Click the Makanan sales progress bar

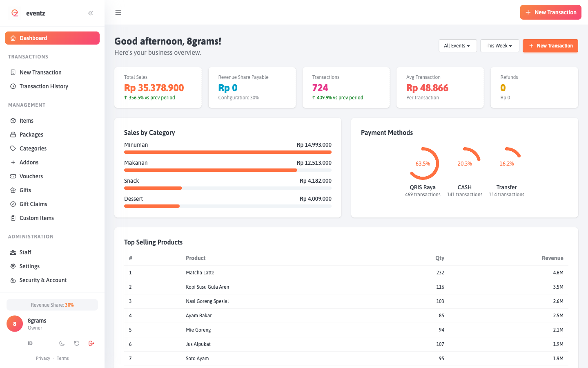(x=228, y=170)
